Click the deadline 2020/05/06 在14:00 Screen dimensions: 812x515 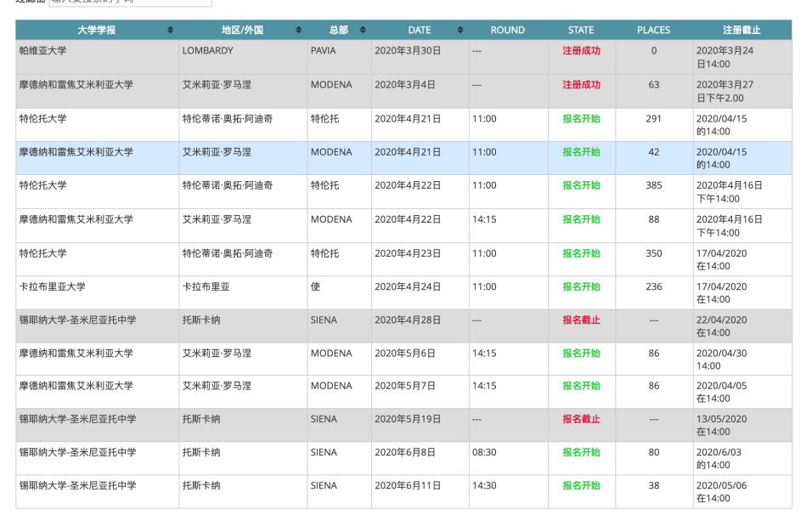point(721,492)
